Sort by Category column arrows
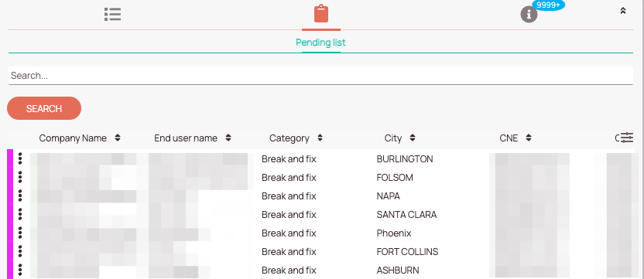Screen dimensions: 644x279 (320, 138)
